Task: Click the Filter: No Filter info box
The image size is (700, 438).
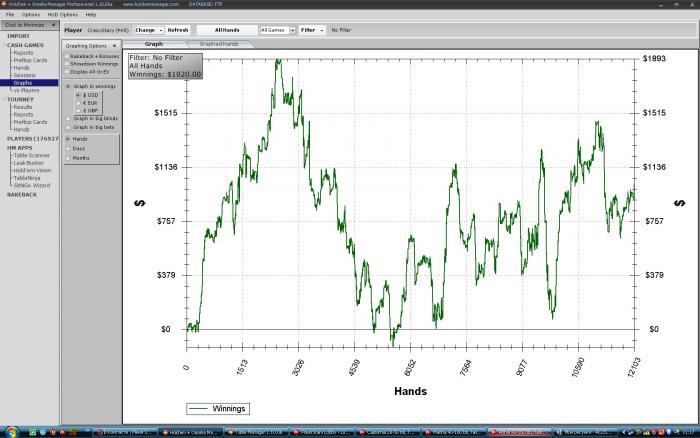Action: [165, 66]
